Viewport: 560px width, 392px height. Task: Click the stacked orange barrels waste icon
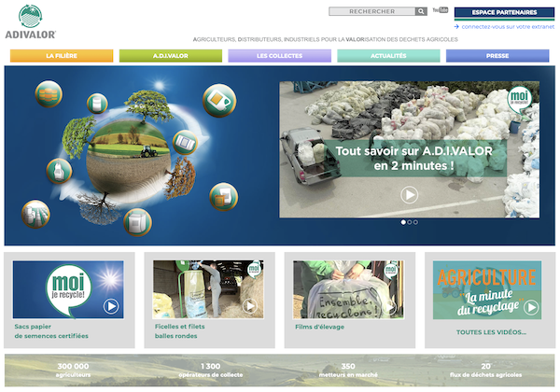49,94
